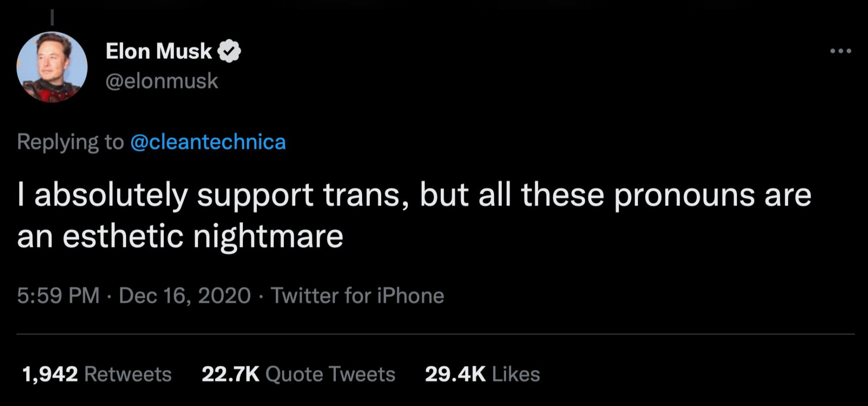Screen dimensions: 868x406
Task: View the 1,942 Retweets list
Action: coord(97,374)
